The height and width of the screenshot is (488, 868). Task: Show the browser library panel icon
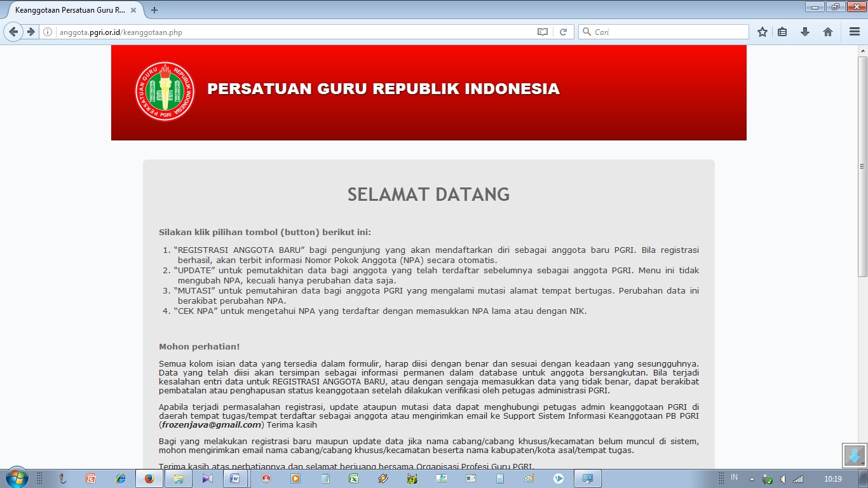pyautogui.click(x=782, y=31)
